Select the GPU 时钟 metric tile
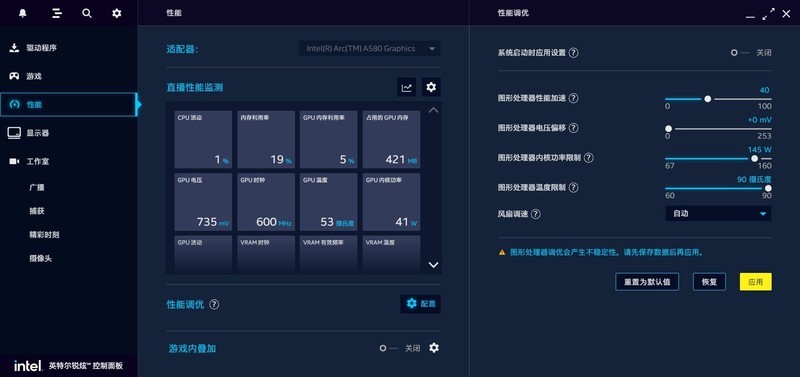800x377 pixels. (x=266, y=202)
